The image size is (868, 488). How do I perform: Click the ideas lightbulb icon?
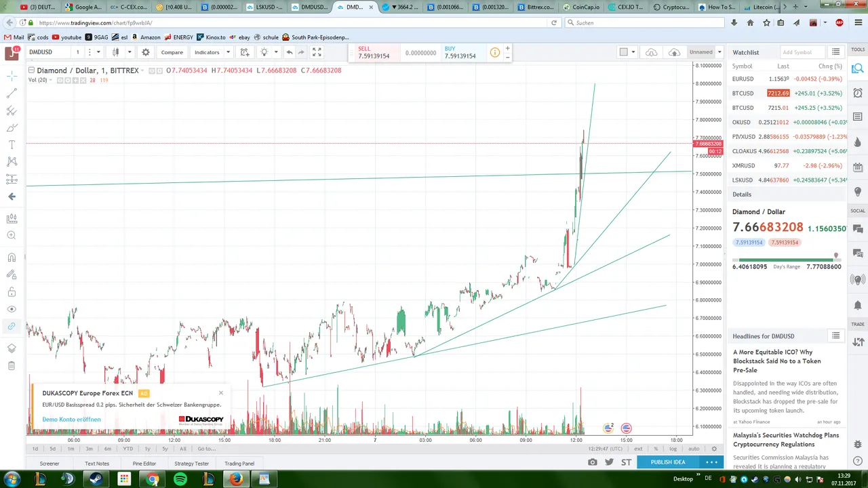(264, 52)
